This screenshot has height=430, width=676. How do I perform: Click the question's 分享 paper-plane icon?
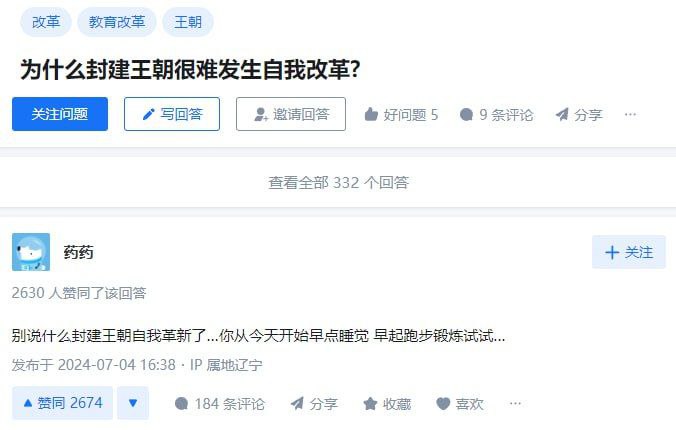pos(562,114)
